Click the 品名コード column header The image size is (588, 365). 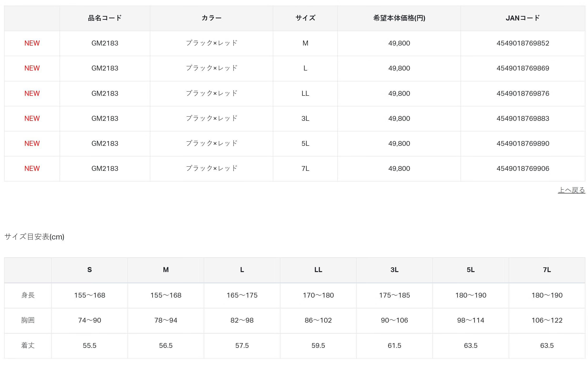point(105,18)
